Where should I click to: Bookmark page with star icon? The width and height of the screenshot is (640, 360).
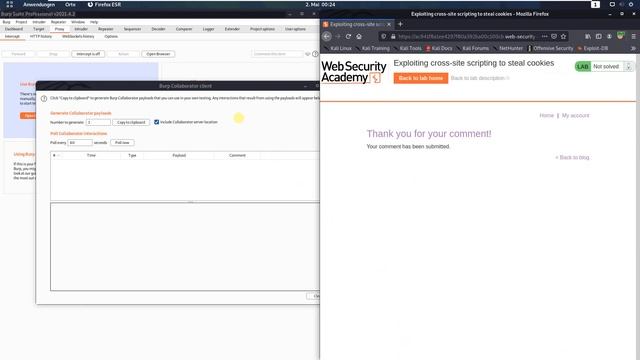563,36
